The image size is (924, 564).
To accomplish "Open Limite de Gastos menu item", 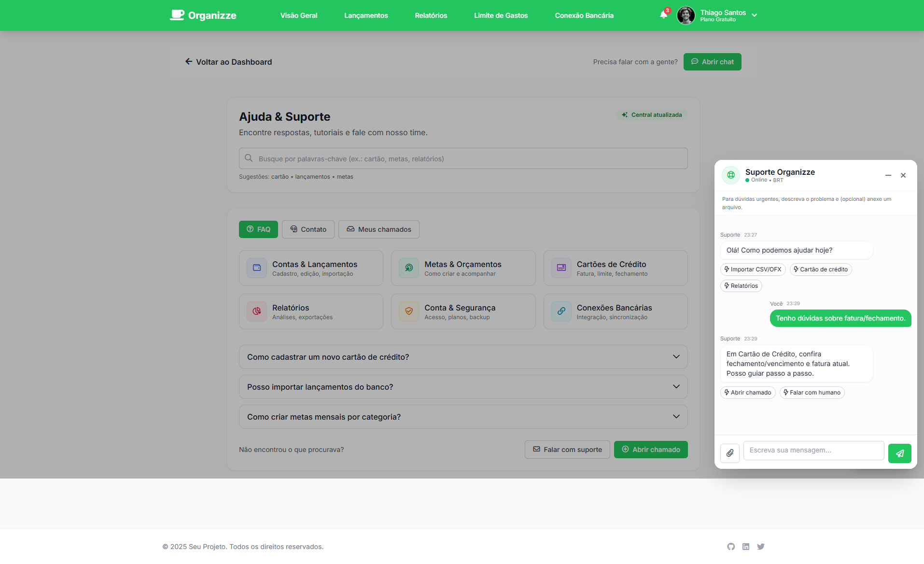I will 501,15.
